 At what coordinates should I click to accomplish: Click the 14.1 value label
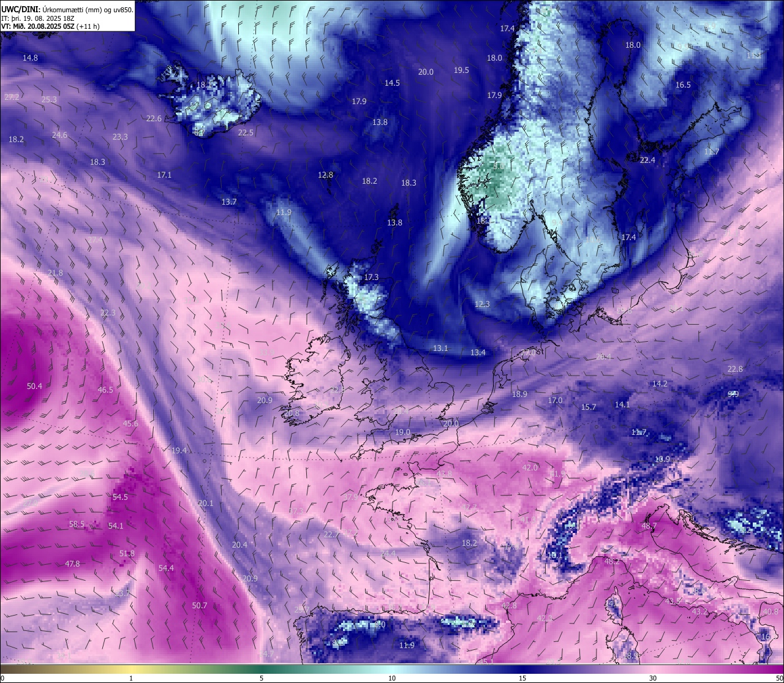[x=622, y=405]
